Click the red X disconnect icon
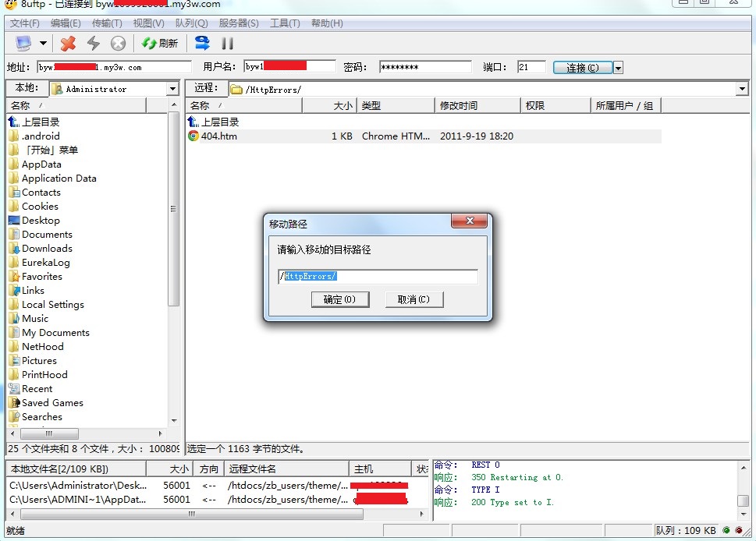This screenshot has width=756, height=541. (69, 43)
